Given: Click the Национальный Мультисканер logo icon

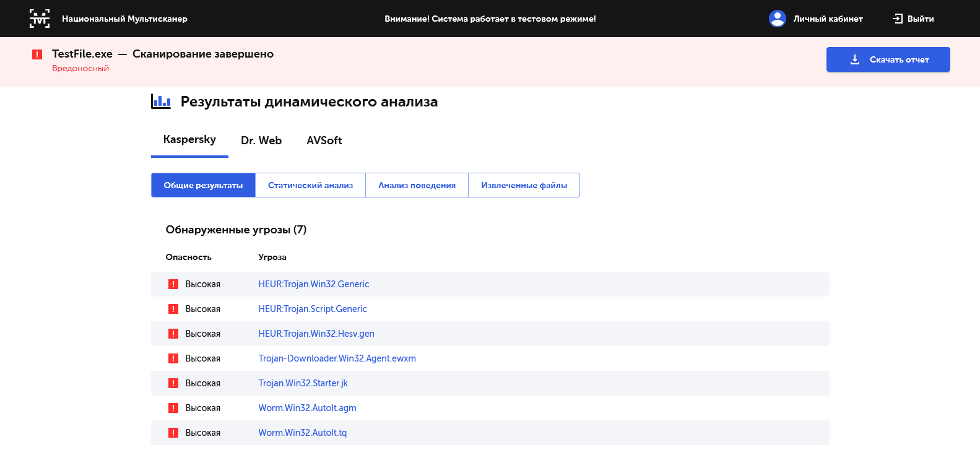Looking at the screenshot, I should 40,19.
